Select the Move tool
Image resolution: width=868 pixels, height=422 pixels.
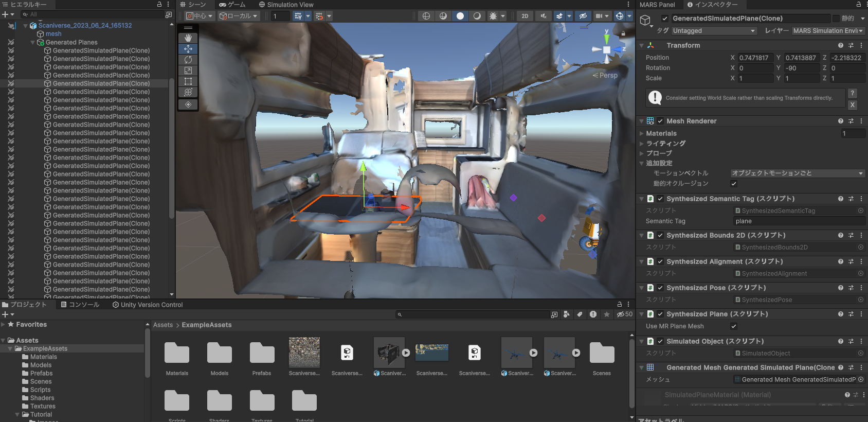pos(188,49)
